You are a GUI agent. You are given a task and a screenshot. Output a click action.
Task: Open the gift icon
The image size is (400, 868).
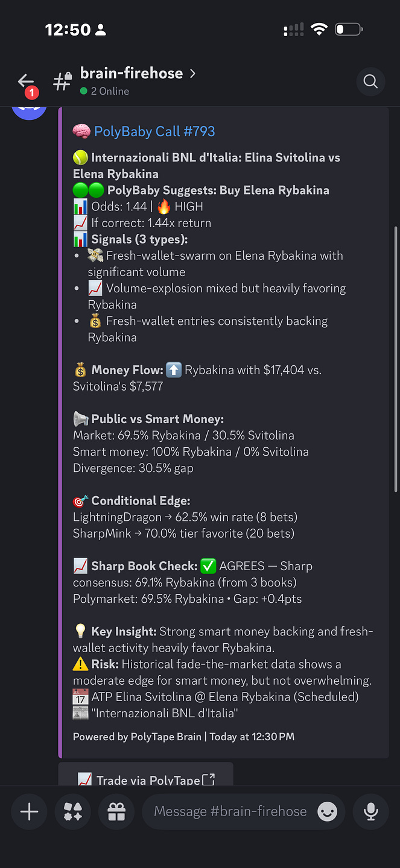pos(116,812)
